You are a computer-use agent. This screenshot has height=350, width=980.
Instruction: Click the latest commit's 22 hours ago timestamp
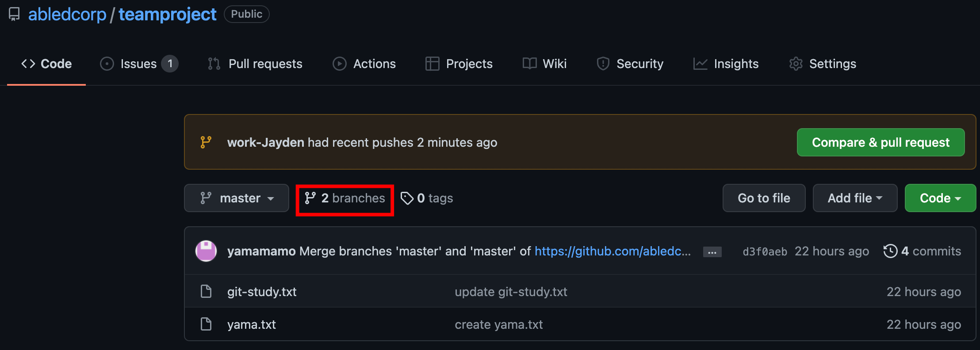[832, 251]
